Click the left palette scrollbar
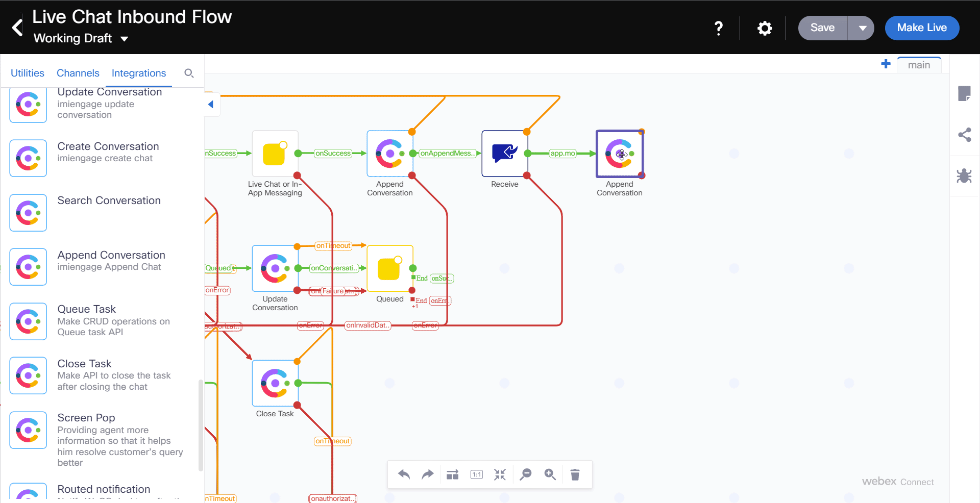This screenshot has height=503, width=980. coord(201,426)
